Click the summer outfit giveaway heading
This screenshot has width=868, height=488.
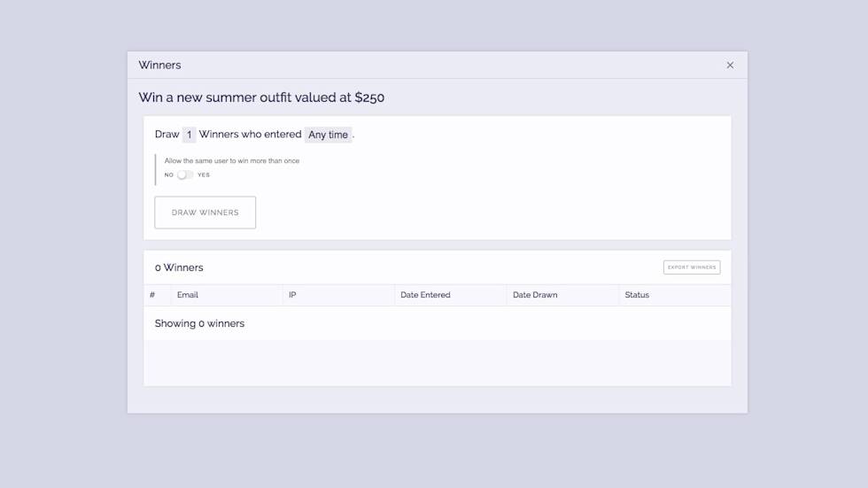point(261,97)
